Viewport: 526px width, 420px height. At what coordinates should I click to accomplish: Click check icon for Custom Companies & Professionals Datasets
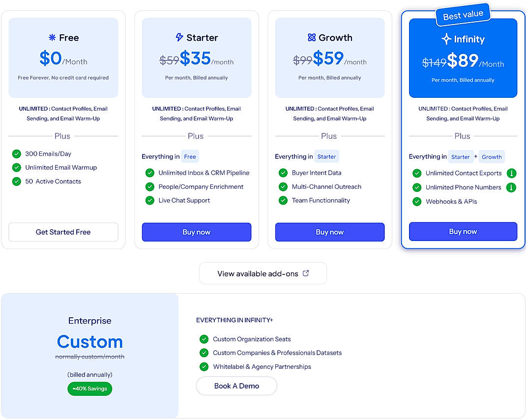click(x=204, y=353)
